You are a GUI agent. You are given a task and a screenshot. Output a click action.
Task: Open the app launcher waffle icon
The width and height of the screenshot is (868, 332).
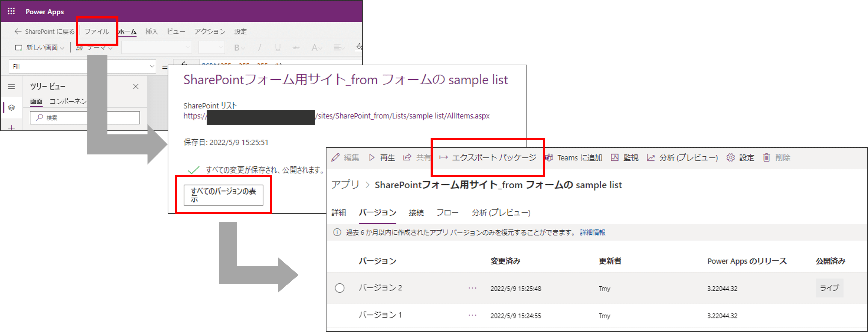pos(11,11)
